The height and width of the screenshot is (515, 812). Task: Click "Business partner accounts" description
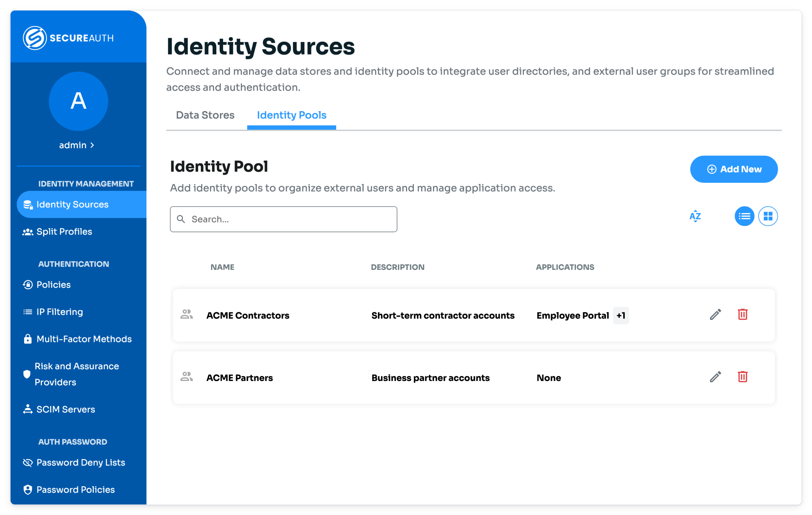point(430,378)
